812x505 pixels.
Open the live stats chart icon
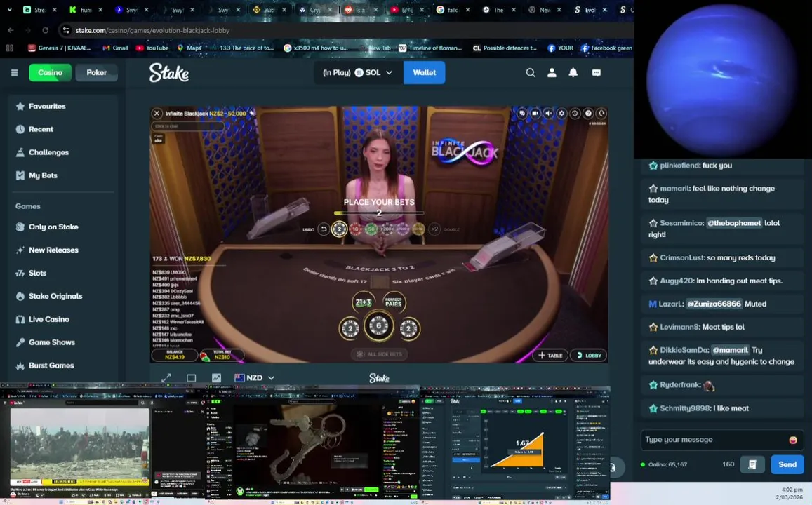point(216,378)
